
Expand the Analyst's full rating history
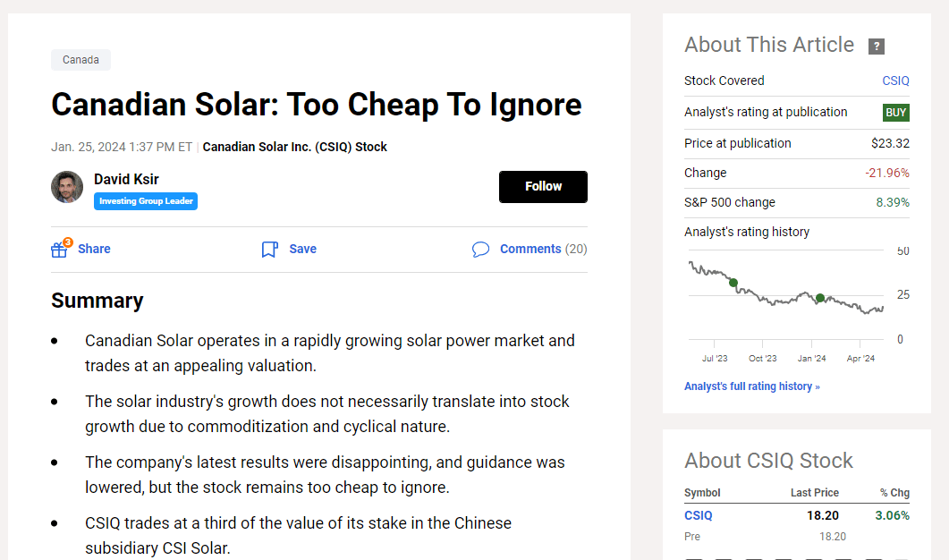point(752,386)
